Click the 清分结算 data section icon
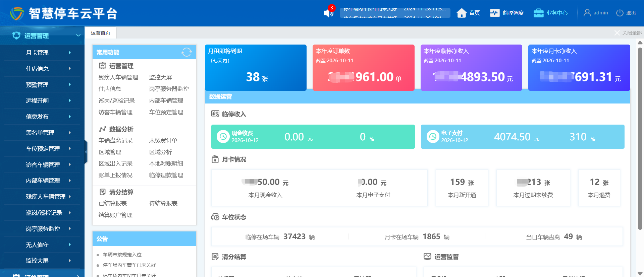 coord(215,257)
